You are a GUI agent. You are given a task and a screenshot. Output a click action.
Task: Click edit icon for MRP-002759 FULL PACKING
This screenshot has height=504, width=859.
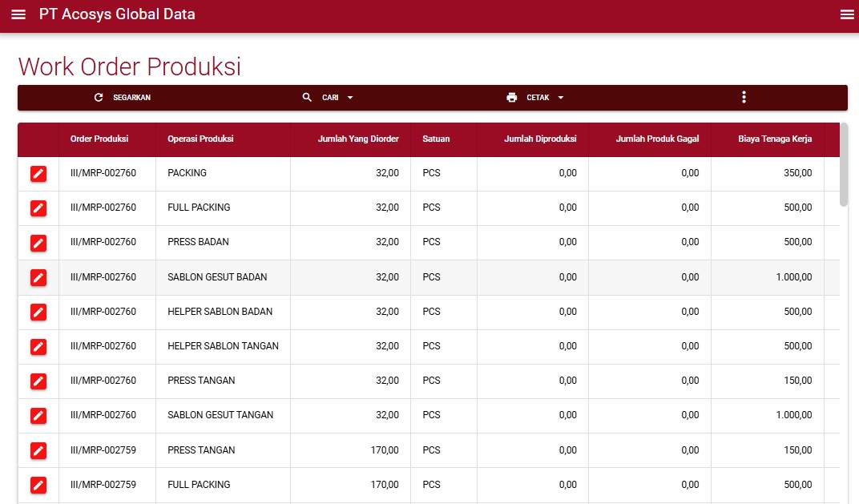click(x=38, y=485)
